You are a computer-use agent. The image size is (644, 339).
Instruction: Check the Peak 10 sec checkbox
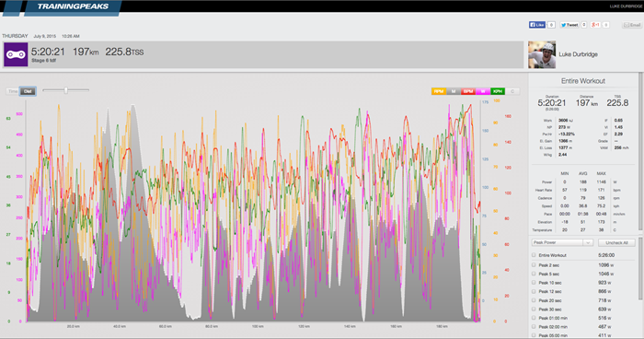point(534,283)
